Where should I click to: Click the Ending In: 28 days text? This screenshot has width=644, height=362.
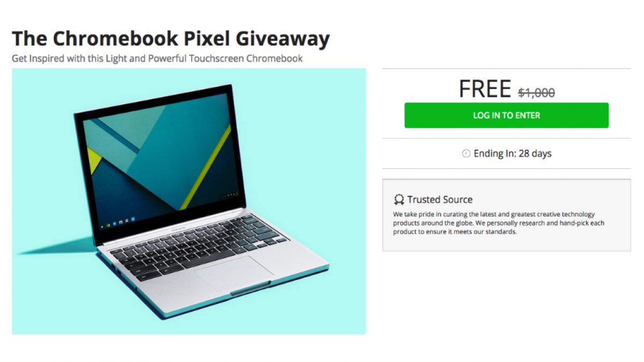coord(513,154)
